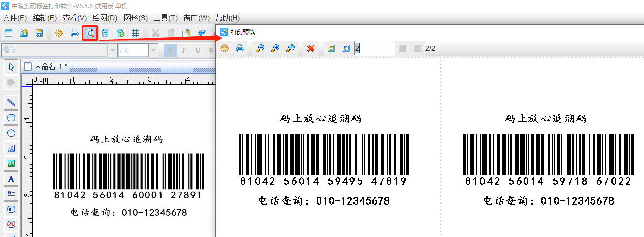Open database settings from main toolbar
The image size is (644, 237).
[105, 33]
